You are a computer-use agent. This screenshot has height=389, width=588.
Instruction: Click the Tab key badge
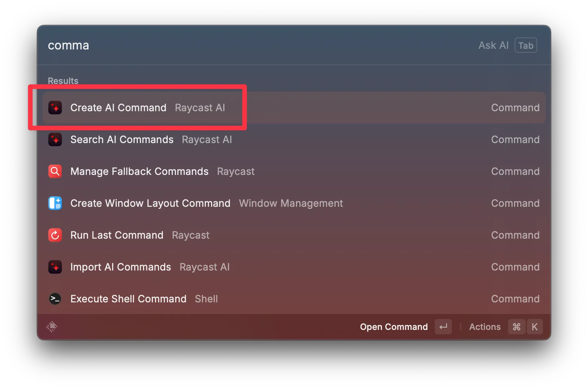[x=526, y=45]
